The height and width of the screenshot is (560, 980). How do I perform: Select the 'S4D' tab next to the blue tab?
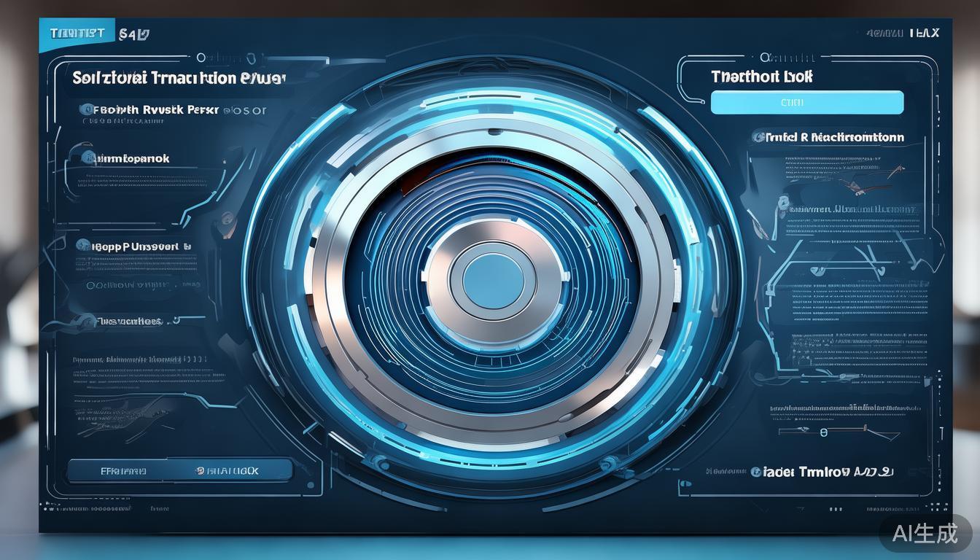point(133,34)
